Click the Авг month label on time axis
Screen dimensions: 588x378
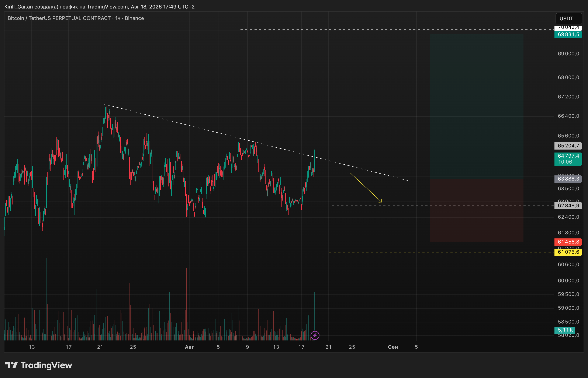pyautogui.click(x=189, y=347)
